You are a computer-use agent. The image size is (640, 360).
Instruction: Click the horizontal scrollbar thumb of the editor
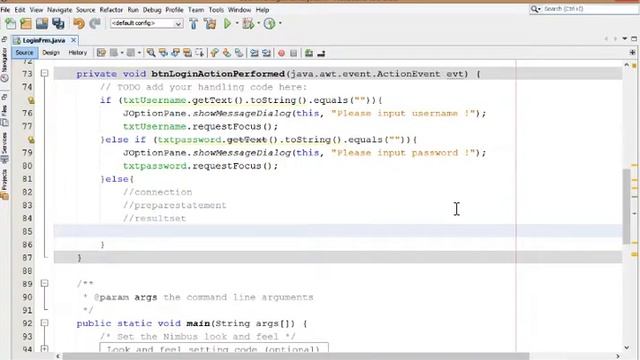pos(296,356)
